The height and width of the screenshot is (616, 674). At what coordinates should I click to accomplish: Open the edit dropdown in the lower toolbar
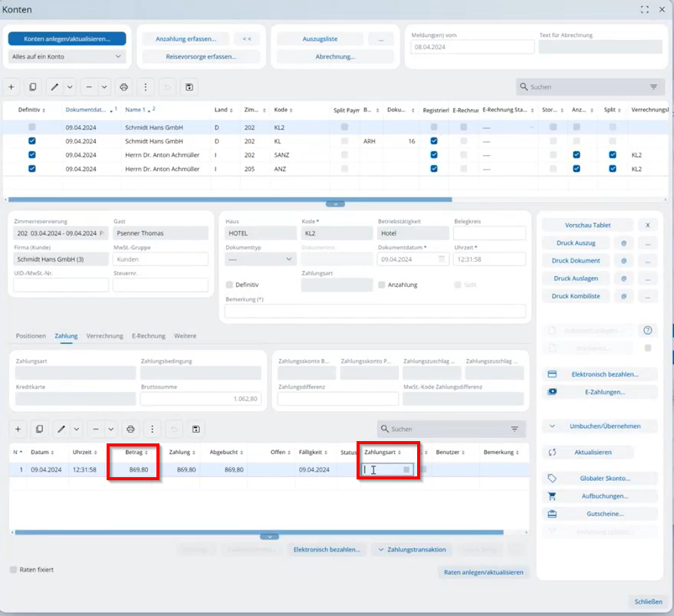click(x=77, y=430)
